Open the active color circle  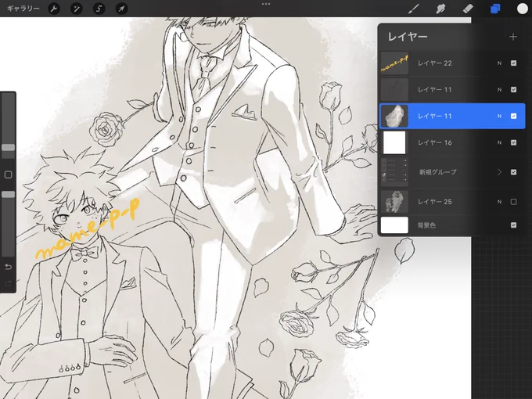click(522, 9)
